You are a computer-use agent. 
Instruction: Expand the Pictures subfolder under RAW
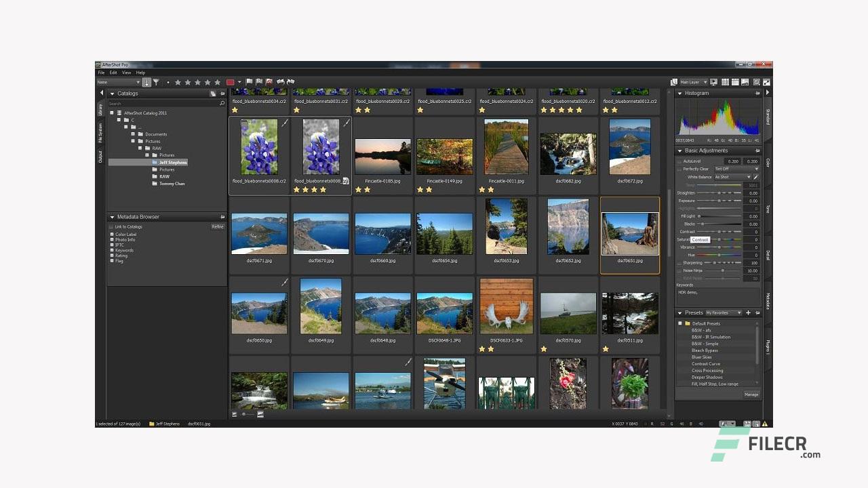pyautogui.click(x=147, y=155)
